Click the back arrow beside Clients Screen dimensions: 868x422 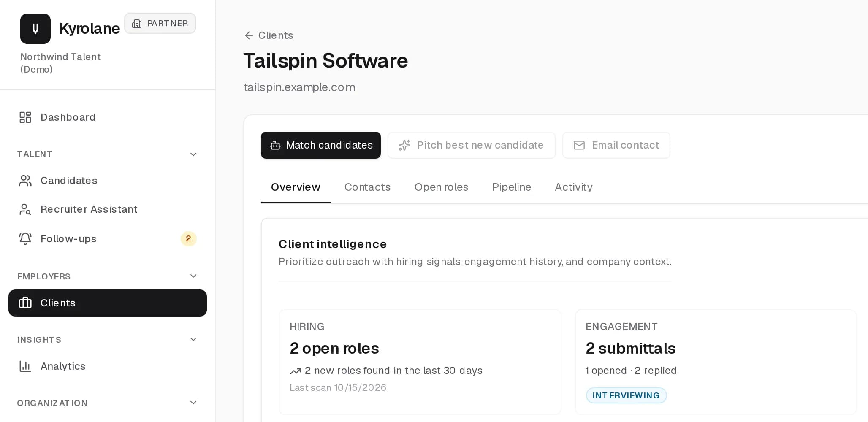pos(249,35)
